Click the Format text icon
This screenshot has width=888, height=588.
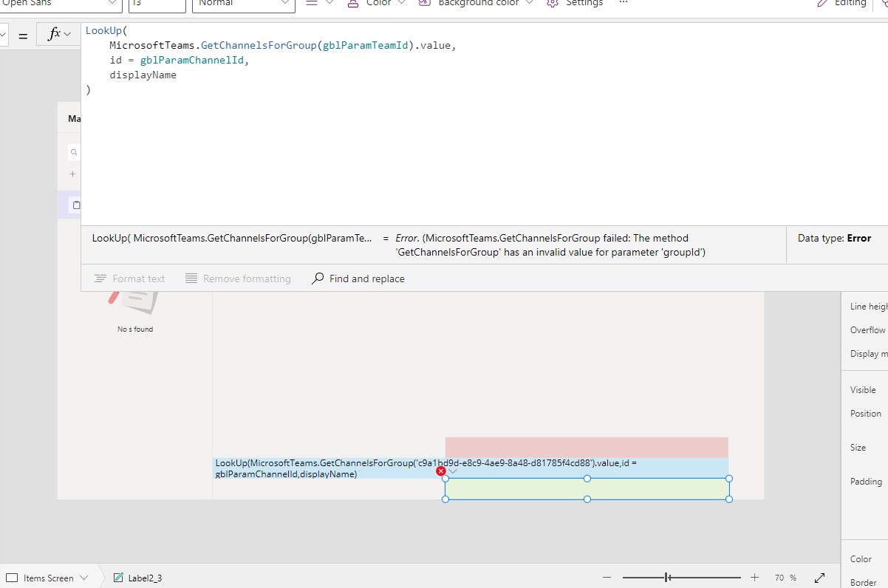[x=101, y=278]
